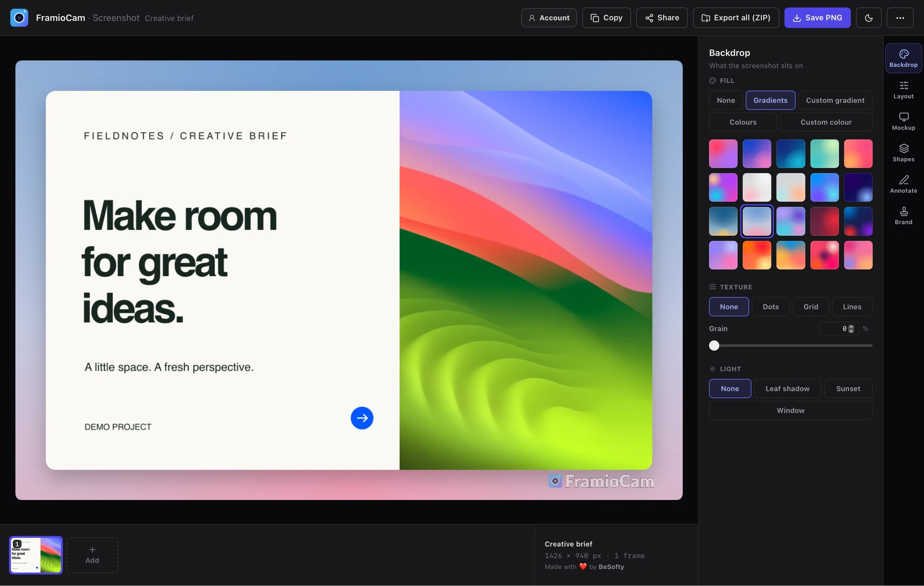Image resolution: width=924 pixels, height=586 pixels.
Task: Click the Grain percentage input field
Action: 839,329
